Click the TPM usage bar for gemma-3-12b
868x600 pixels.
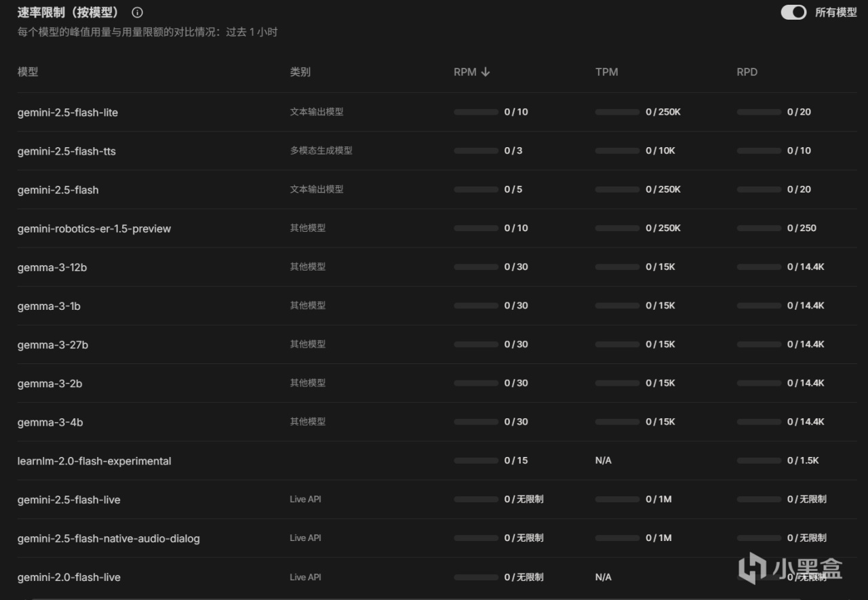[x=617, y=267]
